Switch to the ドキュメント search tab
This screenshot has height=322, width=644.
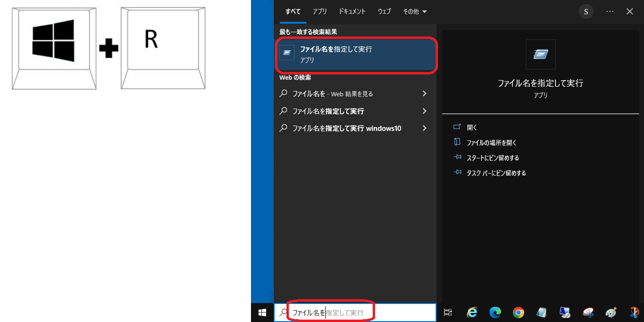click(x=352, y=12)
